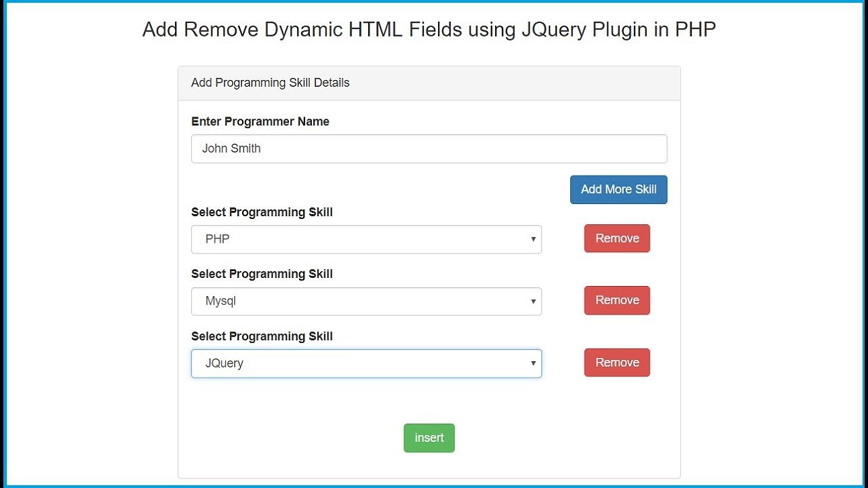Click the PHP dropdown arrow

coord(533,239)
